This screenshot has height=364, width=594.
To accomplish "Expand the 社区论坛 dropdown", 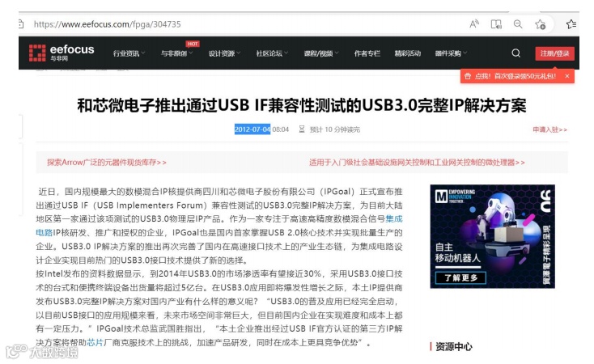I will coord(272,53).
